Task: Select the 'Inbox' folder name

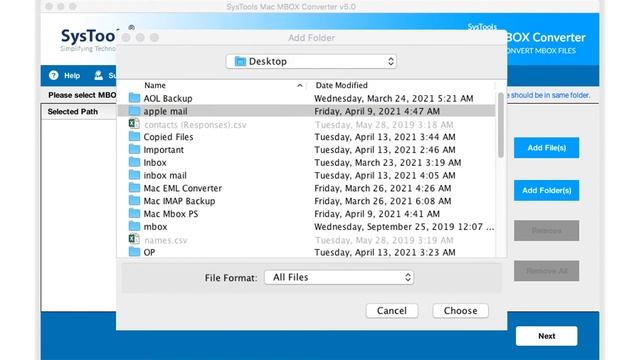Action: pos(155,162)
